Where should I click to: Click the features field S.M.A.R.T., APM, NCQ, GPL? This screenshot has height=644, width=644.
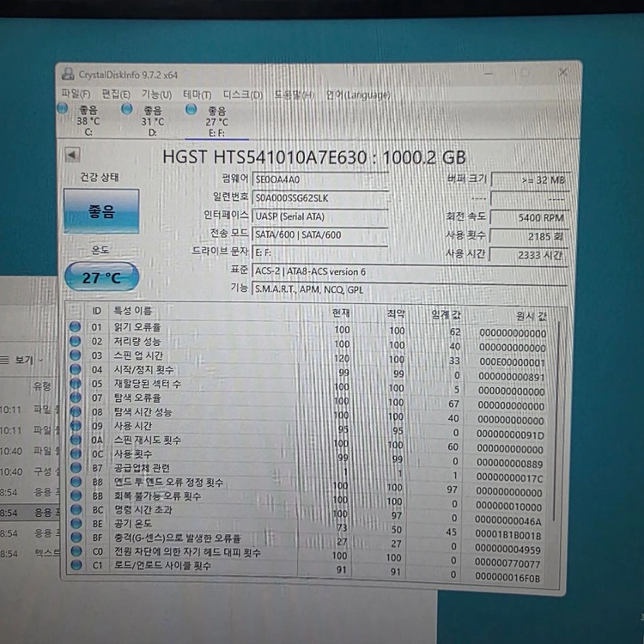[410, 289]
